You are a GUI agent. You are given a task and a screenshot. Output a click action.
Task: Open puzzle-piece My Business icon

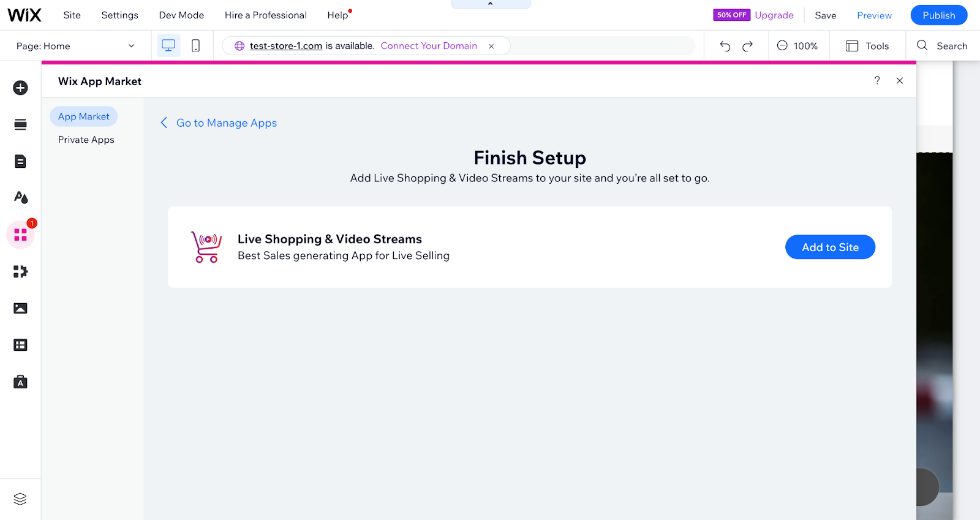[20, 272]
